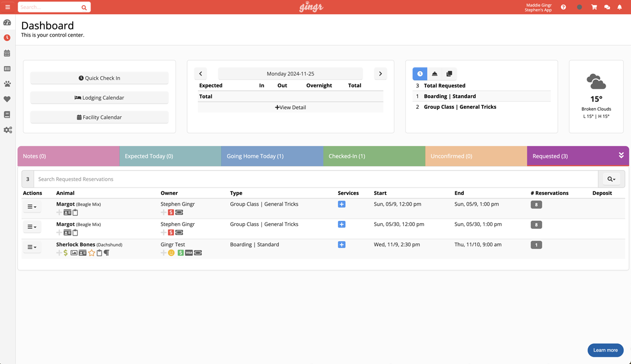Image resolution: width=631 pixels, height=364 pixels.
Task: Toggle the copy/stacked icon next to cloud icon
Action: [x=449, y=73]
